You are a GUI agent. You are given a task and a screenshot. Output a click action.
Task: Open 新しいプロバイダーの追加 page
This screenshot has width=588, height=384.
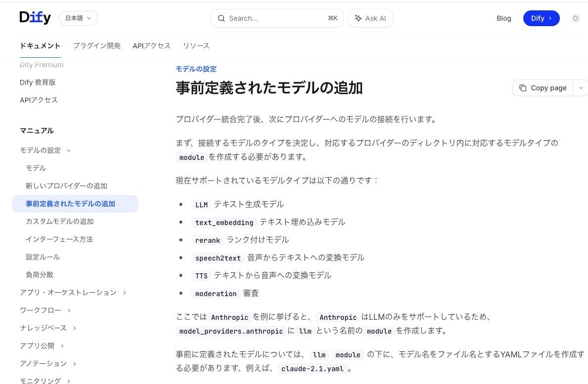[x=66, y=186]
